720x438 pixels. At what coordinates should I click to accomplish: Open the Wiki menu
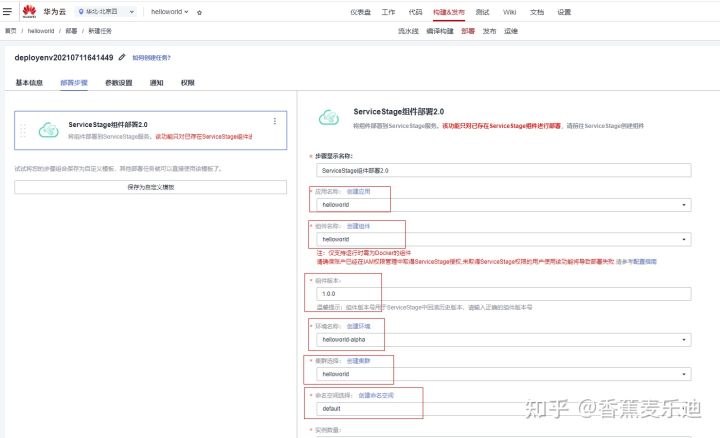point(509,12)
